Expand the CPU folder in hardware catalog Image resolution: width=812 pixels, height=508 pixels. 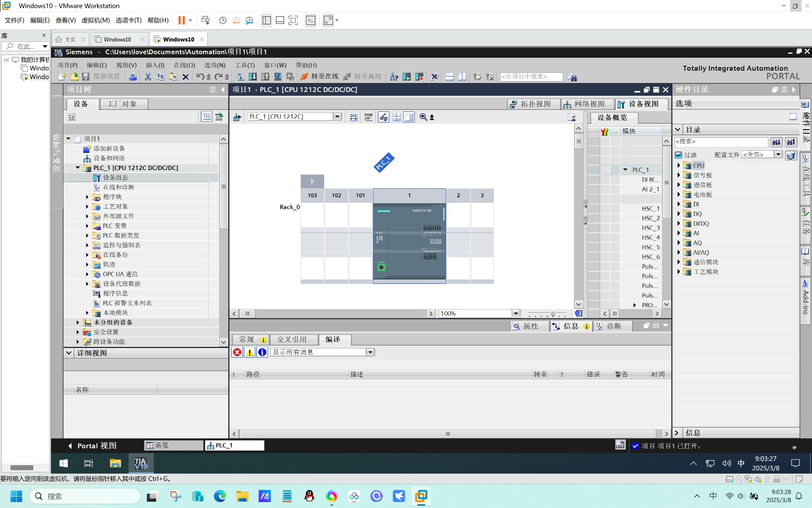pos(679,165)
